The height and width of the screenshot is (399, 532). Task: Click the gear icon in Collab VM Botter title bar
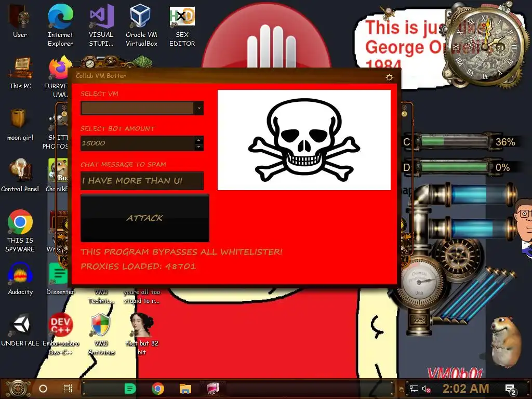point(389,77)
